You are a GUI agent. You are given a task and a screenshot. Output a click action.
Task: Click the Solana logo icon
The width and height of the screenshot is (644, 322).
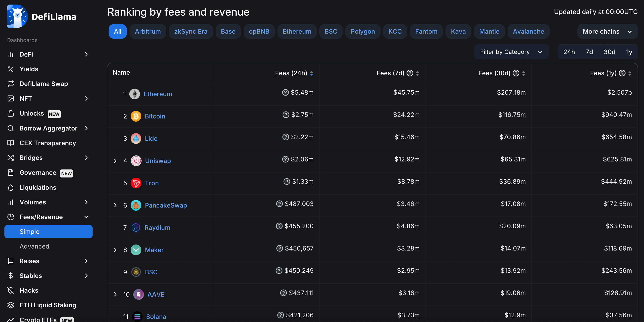point(137,317)
